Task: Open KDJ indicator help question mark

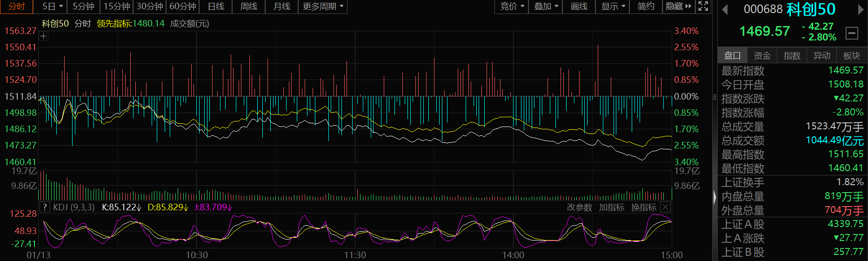Action: 45,207
